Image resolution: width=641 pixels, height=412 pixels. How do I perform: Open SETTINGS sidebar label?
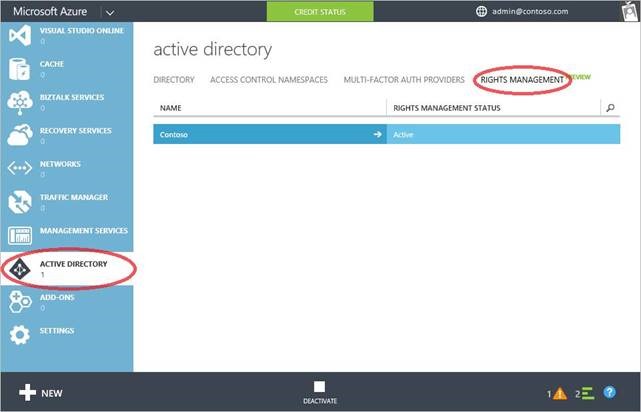click(57, 331)
